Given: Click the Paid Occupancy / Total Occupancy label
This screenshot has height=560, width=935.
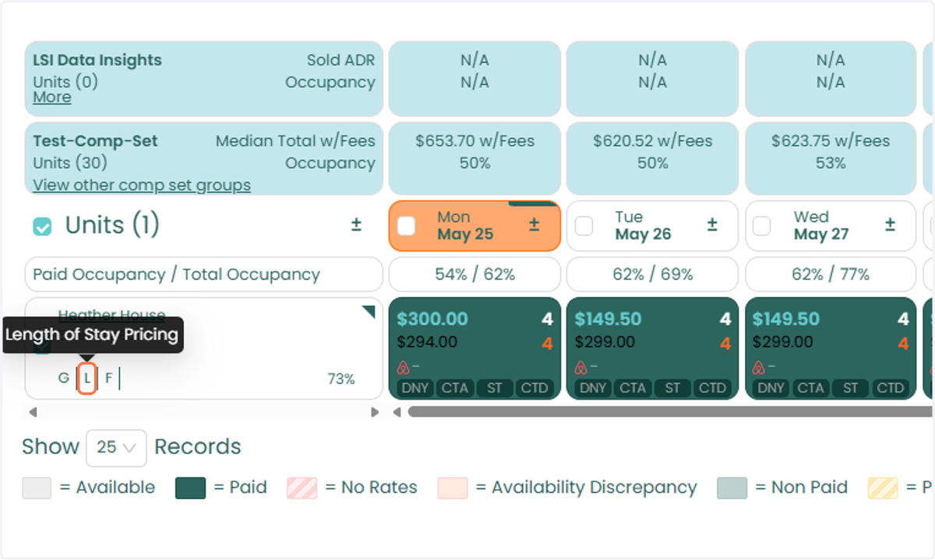Looking at the screenshot, I should point(176,275).
